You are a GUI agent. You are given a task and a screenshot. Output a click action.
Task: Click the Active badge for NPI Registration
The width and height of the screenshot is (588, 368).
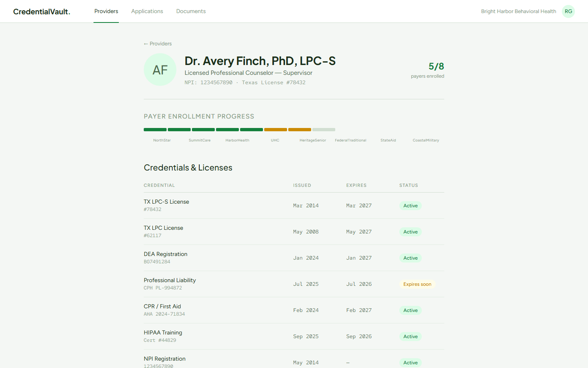coord(410,363)
